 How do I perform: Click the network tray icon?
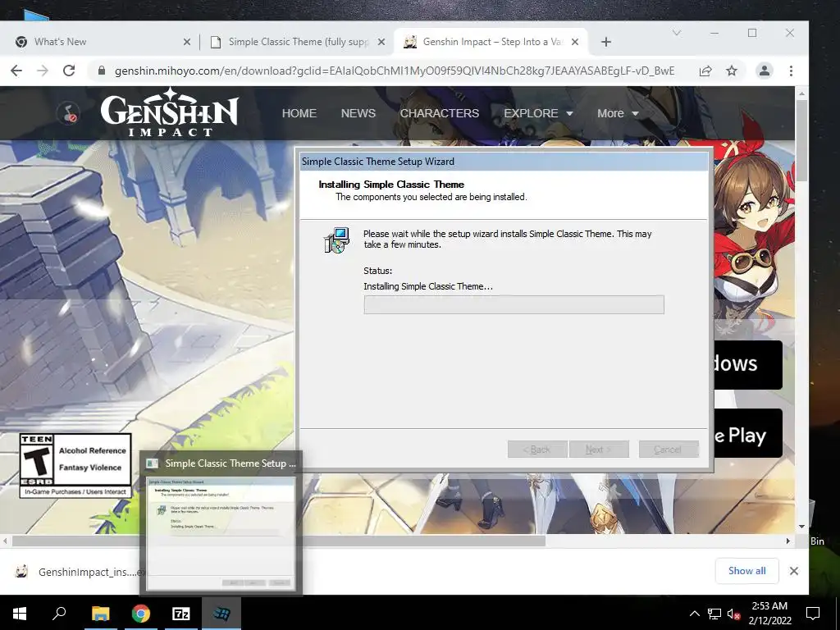coord(714,614)
